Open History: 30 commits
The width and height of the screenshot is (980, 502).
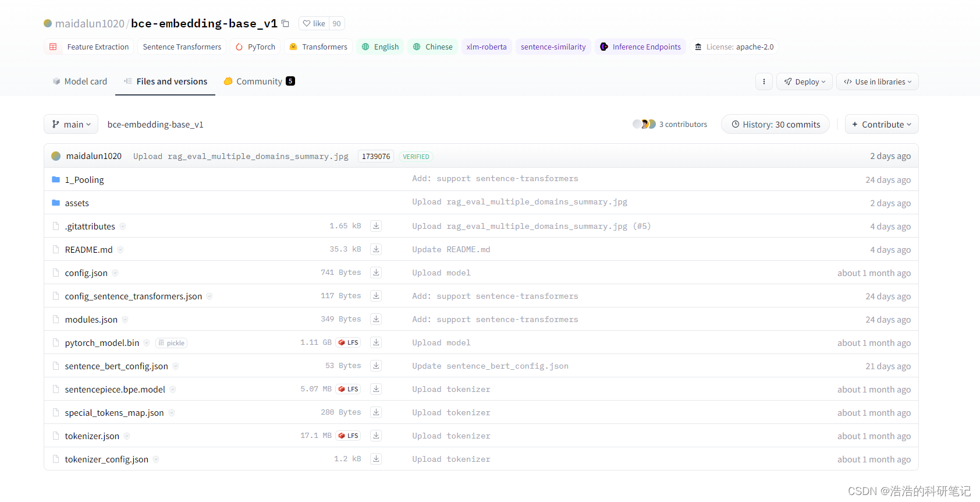point(775,124)
